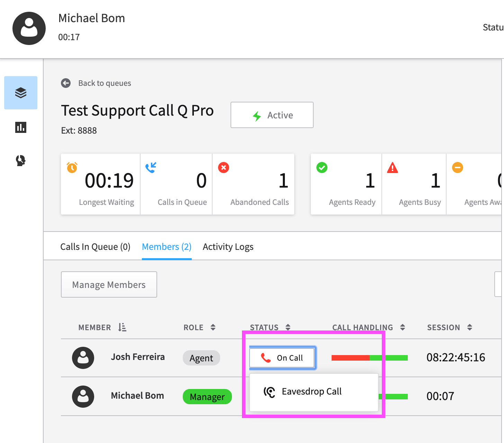The image size is (504, 443).
Task: Click the Longest Waiting alarm clock icon
Action: pos(72,168)
